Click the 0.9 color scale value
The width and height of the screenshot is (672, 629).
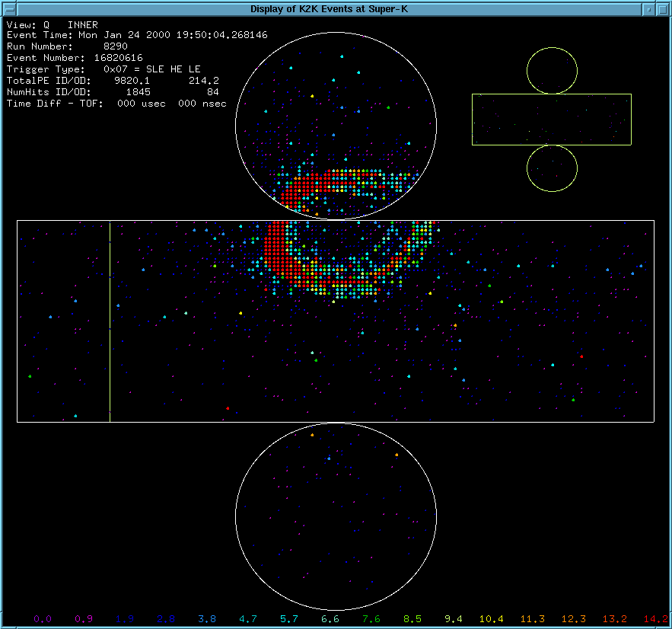pyautogui.click(x=84, y=619)
